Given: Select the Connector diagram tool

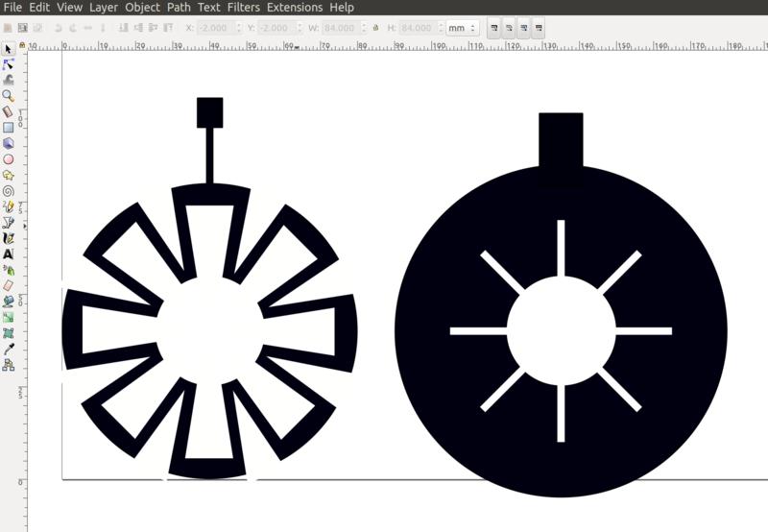Looking at the screenshot, I should tap(8, 365).
